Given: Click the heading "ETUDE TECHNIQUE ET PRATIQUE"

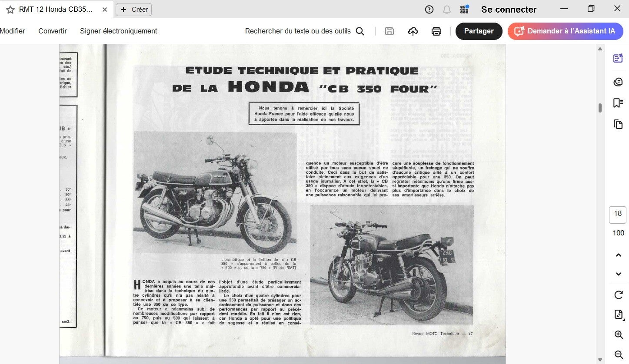Looking at the screenshot, I should (x=302, y=71).
